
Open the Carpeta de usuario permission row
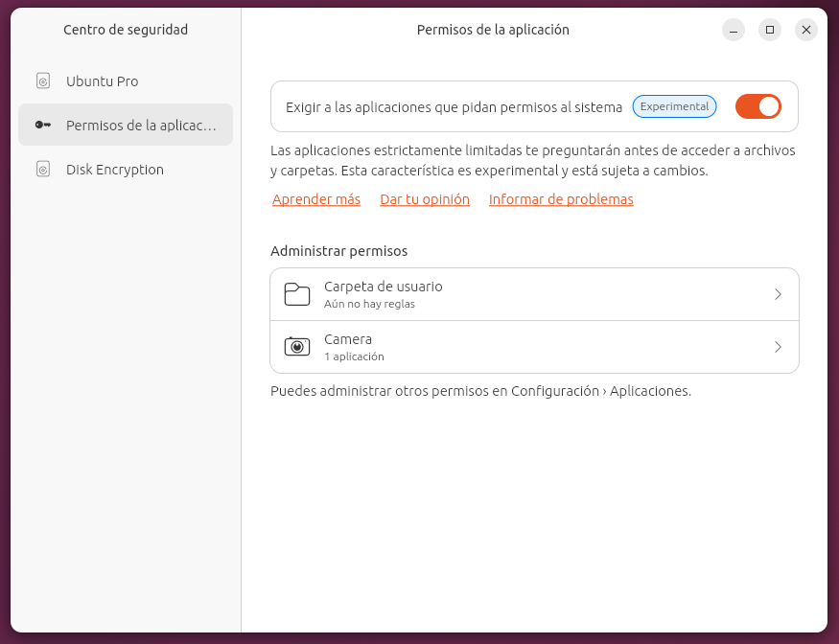[x=534, y=293]
